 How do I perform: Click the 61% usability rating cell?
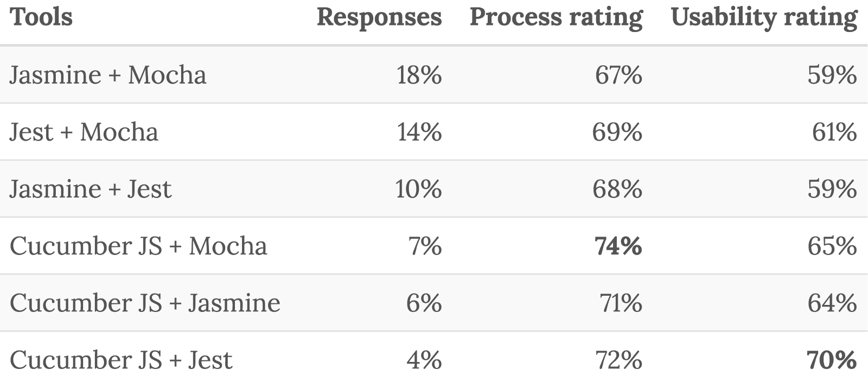click(x=834, y=132)
